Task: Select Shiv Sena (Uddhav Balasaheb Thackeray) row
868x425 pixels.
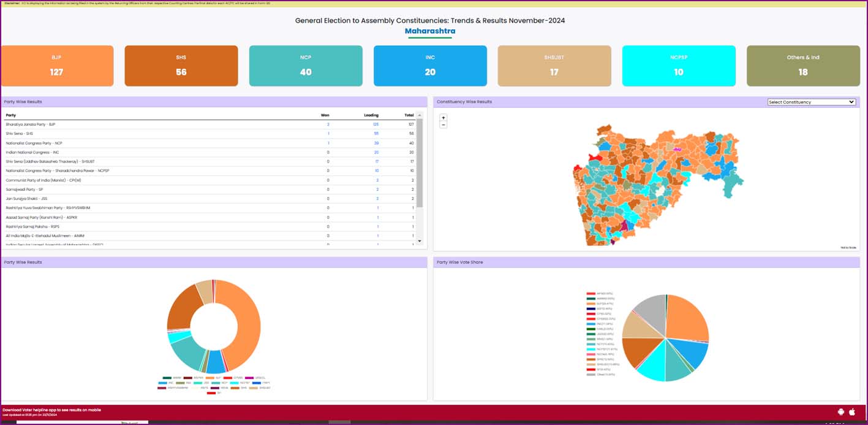Action: (210, 161)
